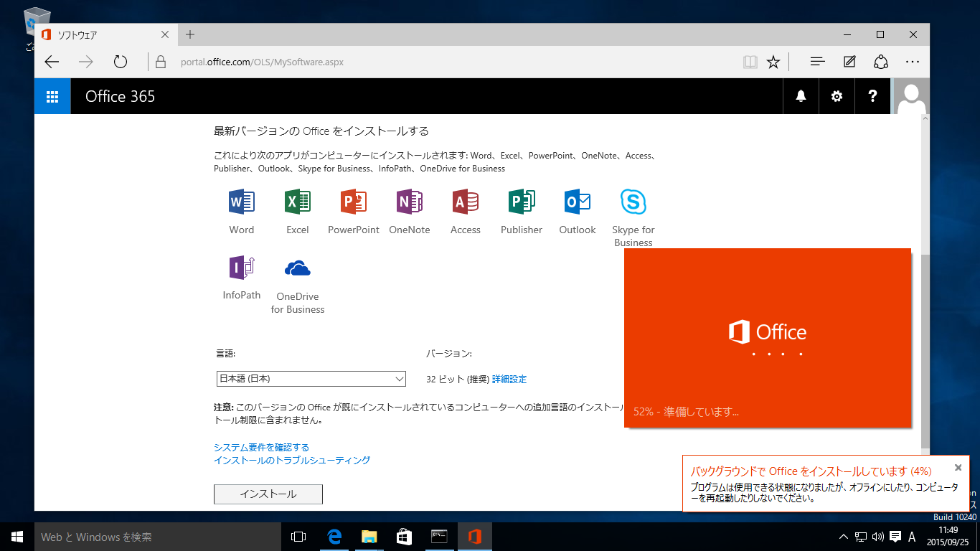
Task: Click the Access app icon
Action: click(466, 202)
